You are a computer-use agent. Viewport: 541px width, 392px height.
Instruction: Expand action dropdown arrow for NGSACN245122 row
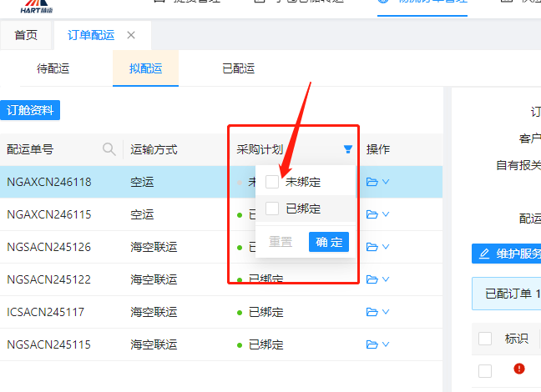(x=386, y=279)
